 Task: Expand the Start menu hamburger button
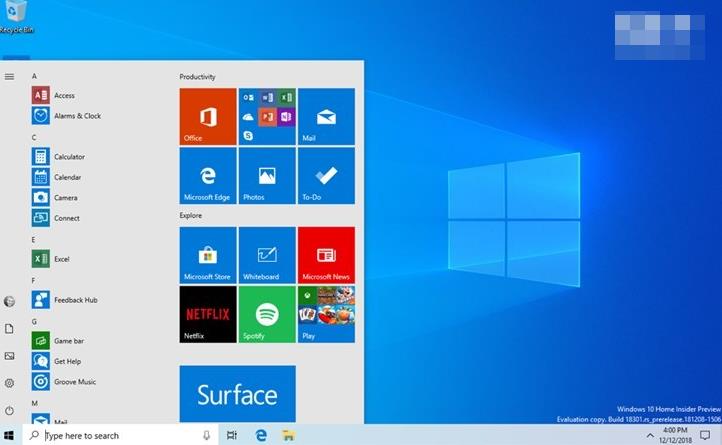tap(9, 76)
